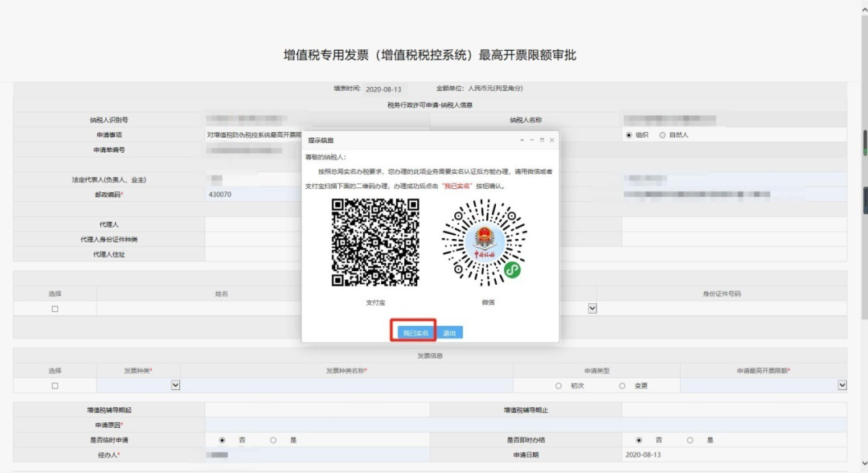Click the 纳税人识别号 label
Viewport: 868px width, 473px height.
(109, 120)
